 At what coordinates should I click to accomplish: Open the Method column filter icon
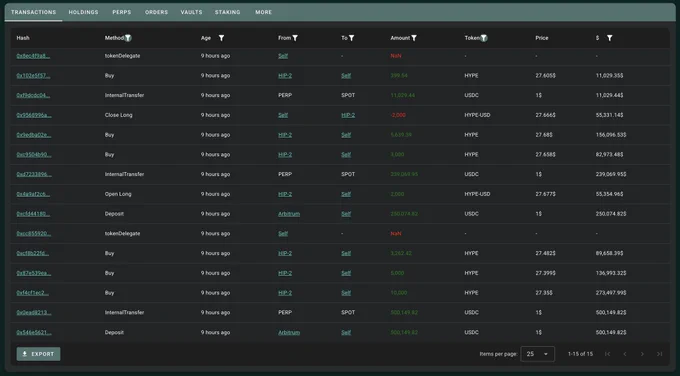pyautogui.click(x=128, y=38)
